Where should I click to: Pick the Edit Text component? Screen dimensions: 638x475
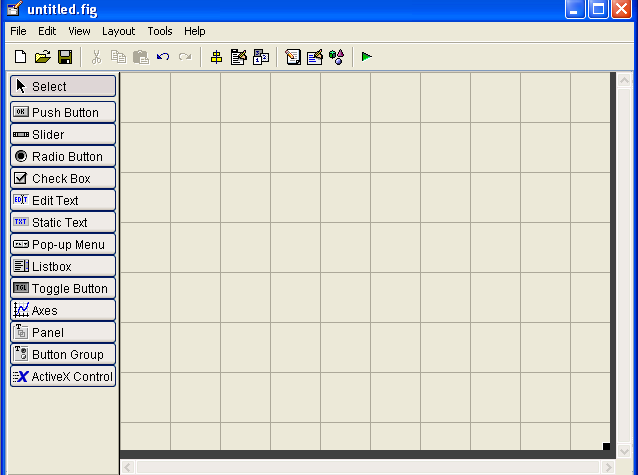63,200
